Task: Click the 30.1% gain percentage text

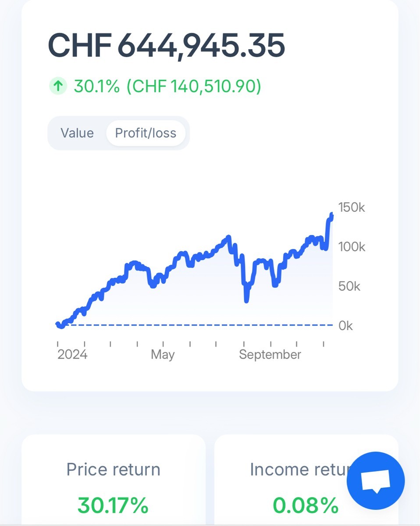Action: pyautogui.click(x=96, y=86)
